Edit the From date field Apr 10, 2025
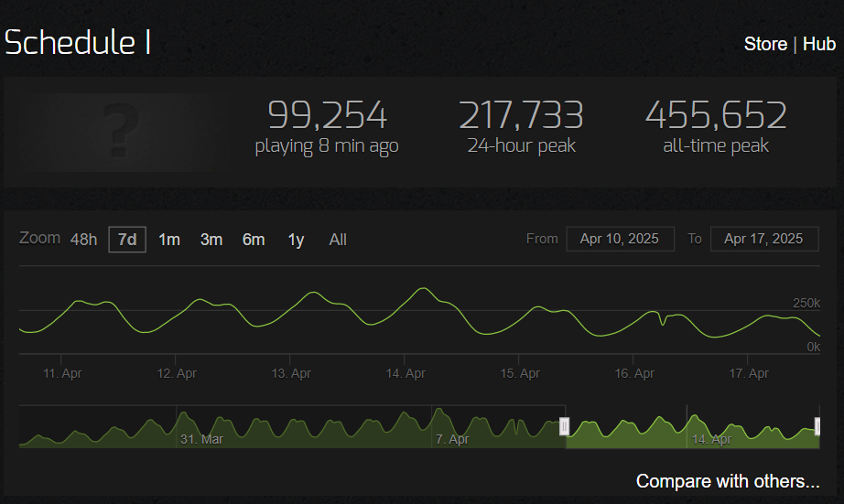This screenshot has height=504, width=844. pyautogui.click(x=620, y=239)
